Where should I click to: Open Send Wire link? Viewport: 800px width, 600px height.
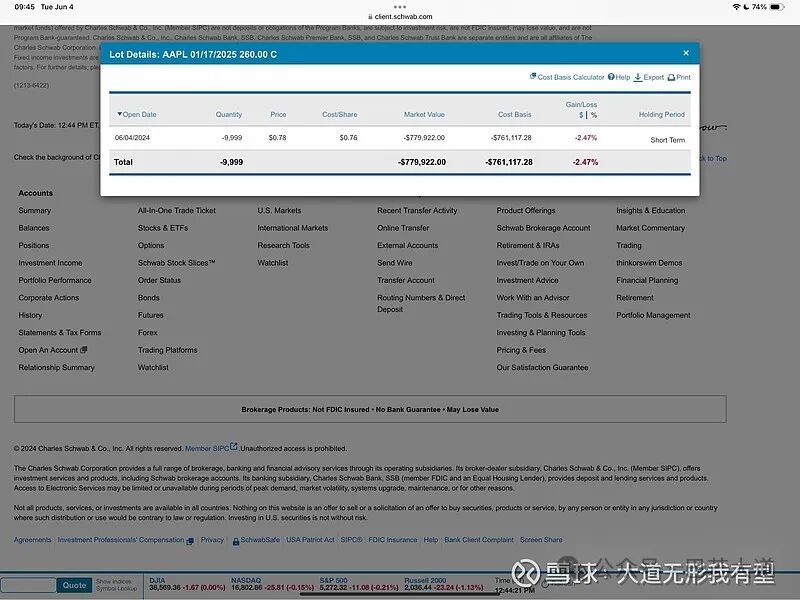[394, 263]
